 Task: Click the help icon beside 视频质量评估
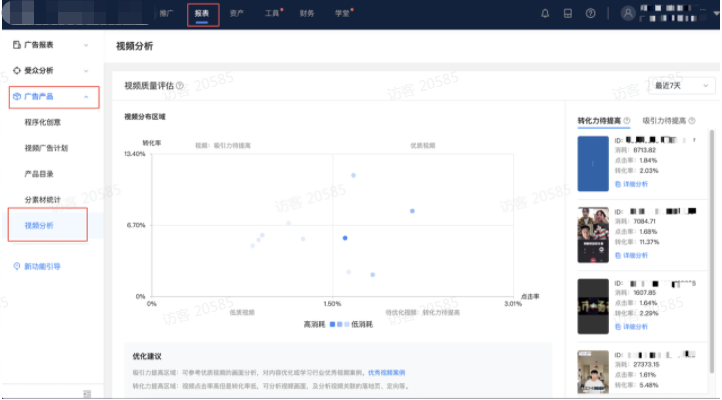tap(180, 86)
